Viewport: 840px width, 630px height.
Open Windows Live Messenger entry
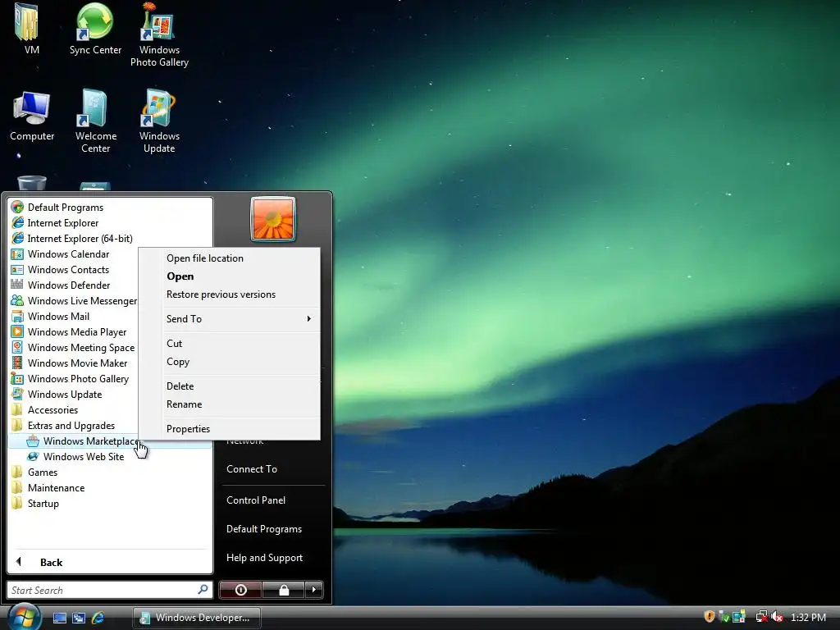(x=74, y=300)
